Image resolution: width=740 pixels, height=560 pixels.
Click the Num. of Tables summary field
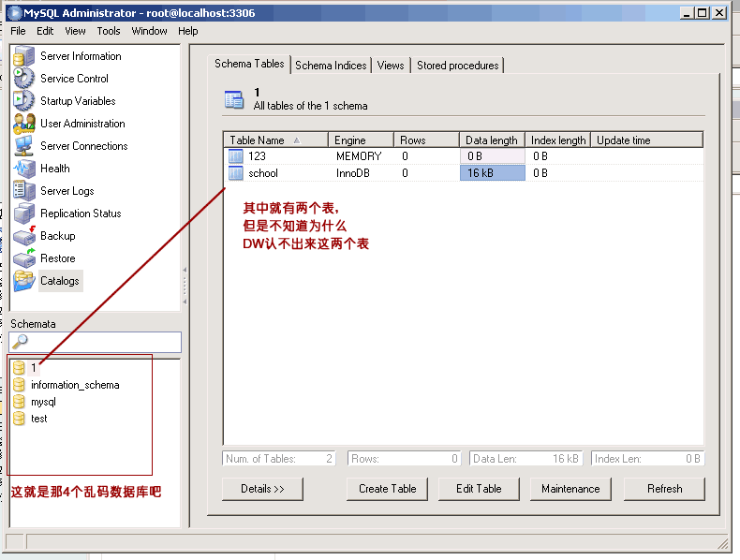278,459
